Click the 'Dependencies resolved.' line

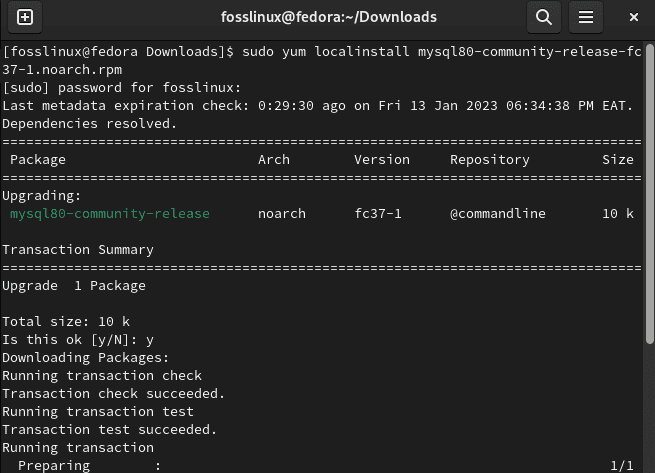click(90, 124)
